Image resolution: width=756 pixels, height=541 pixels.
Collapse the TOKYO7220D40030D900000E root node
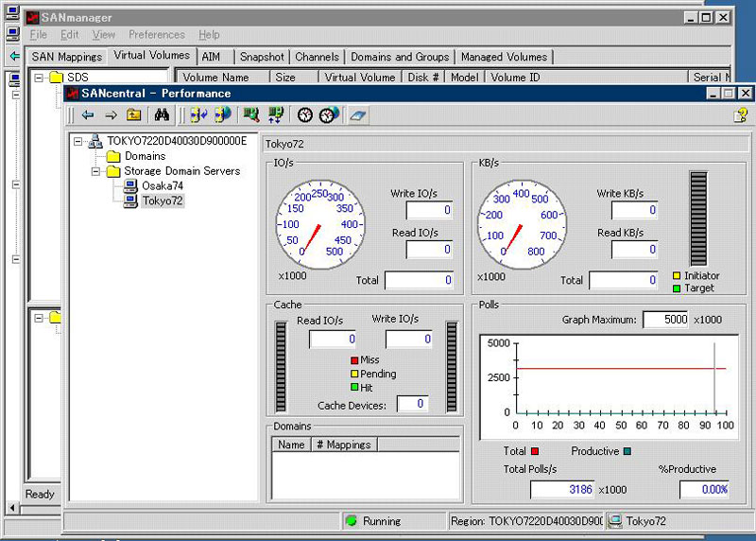tap(77, 142)
